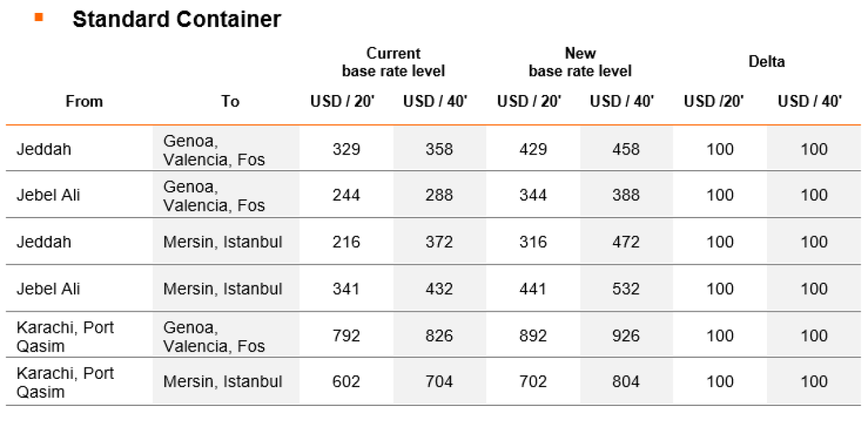
Task: Click the orange bullet before Standard Container
Action: (x=39, y=18)
